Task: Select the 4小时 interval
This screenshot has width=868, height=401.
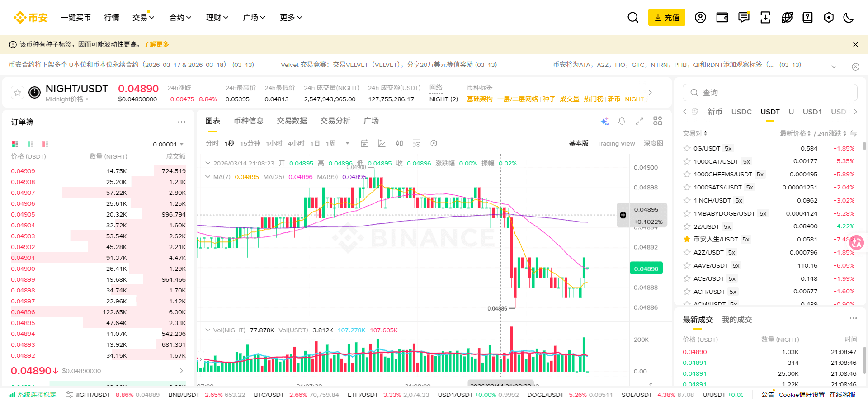Action: coord(296,143)
